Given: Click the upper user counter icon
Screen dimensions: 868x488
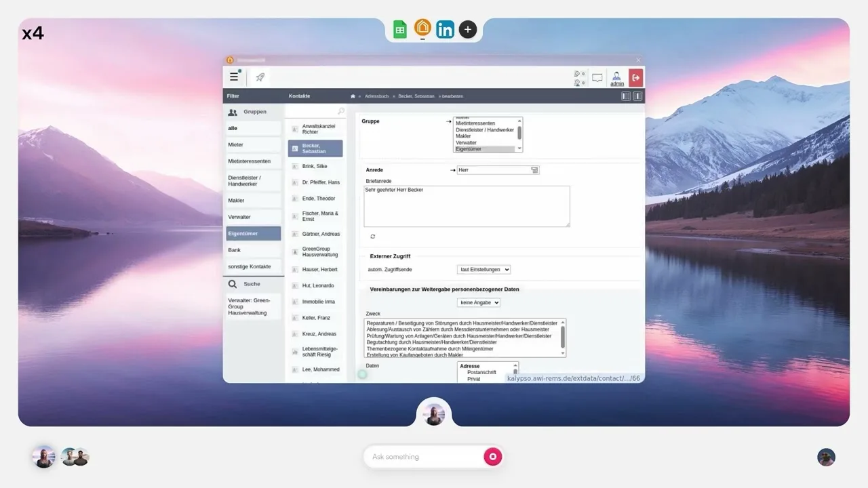Looking at the screenshot, I should [x=578, y=74].
